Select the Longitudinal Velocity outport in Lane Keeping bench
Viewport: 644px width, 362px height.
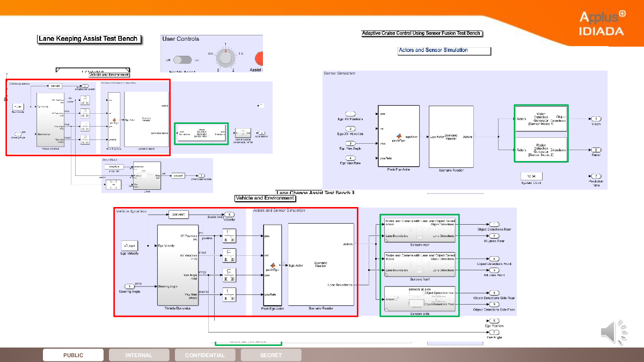[84, 86]
